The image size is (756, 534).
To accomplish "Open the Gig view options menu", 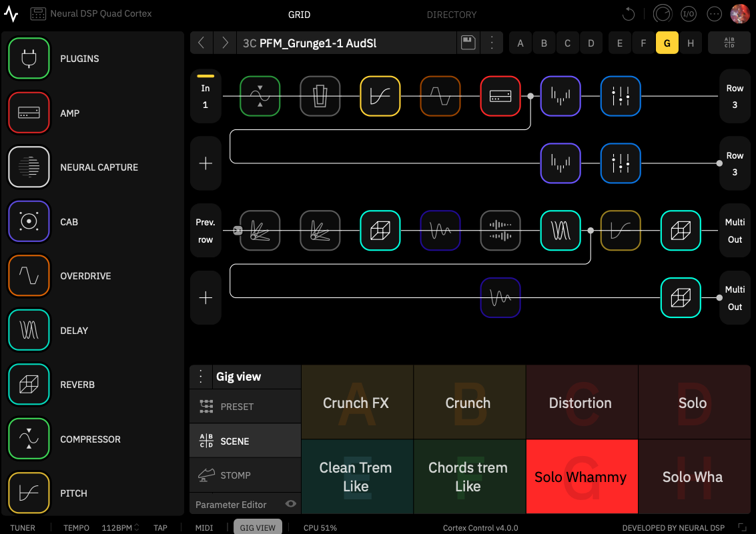I will 201,377.
